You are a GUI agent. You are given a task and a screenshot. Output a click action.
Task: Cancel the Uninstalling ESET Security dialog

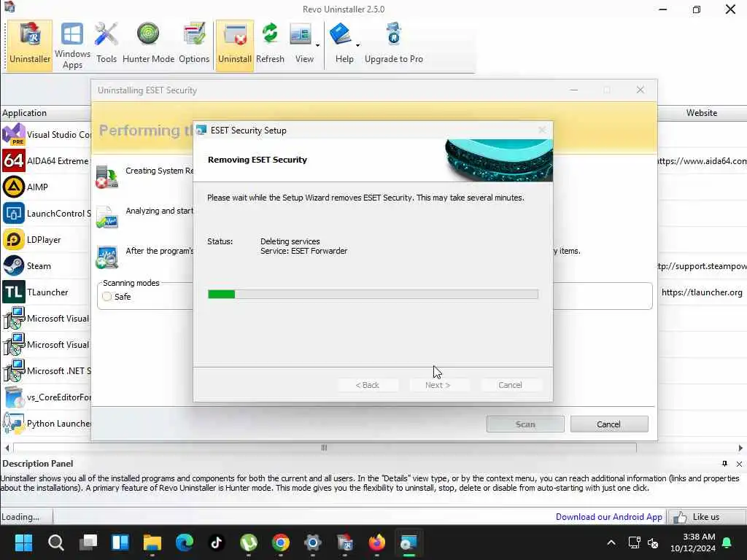coord(609,424)
